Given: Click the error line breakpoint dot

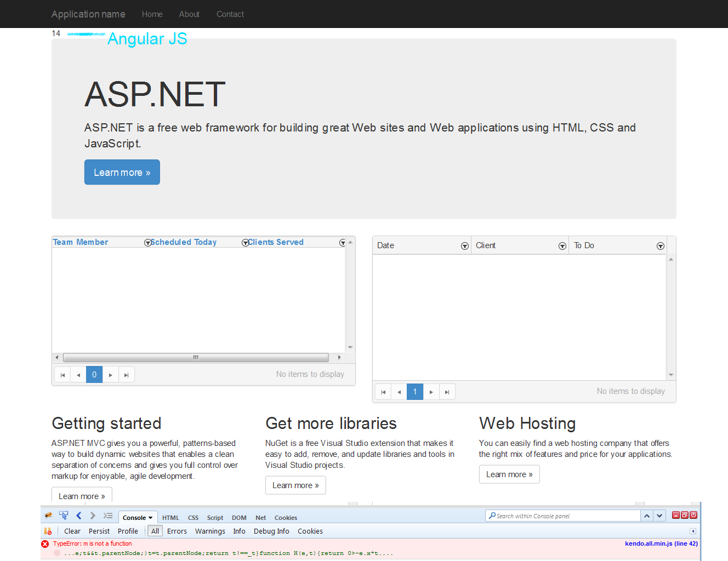Looking at the screenshot, I should pos(57,553).
